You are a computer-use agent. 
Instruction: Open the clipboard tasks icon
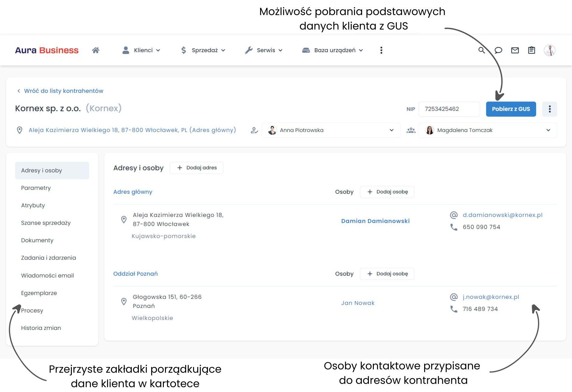click(532, 50)
